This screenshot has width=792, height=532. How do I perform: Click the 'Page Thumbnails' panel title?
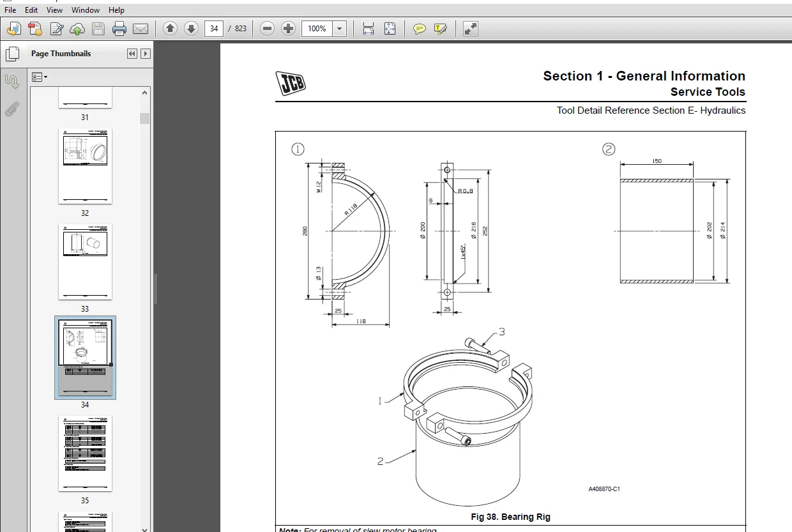[x=61, y=54]
